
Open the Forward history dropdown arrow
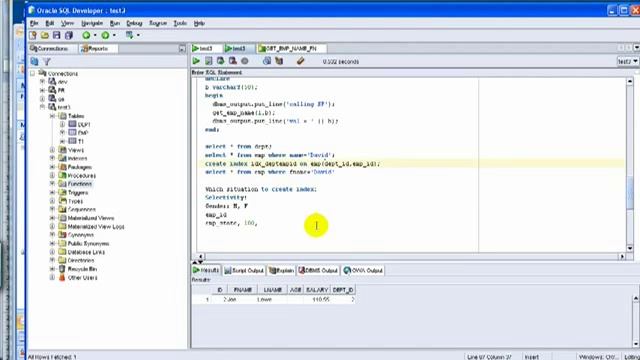click(x=114, y=36)
